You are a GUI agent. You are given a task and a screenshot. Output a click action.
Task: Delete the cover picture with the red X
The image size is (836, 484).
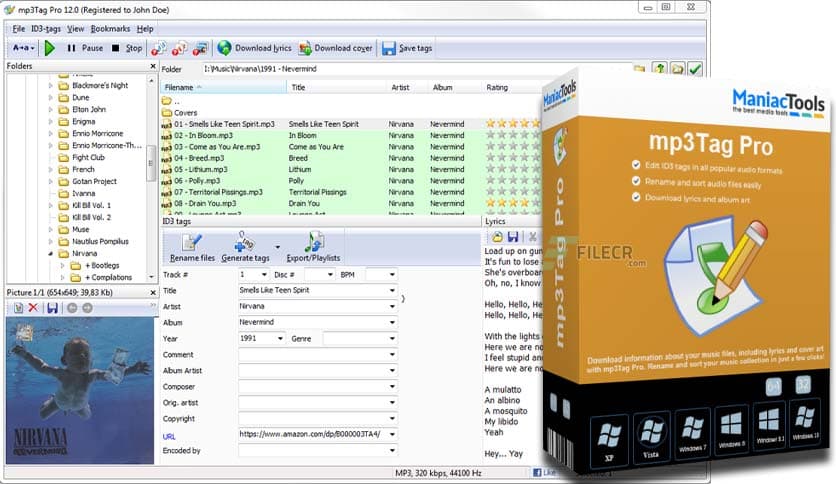tap(33, 308)
